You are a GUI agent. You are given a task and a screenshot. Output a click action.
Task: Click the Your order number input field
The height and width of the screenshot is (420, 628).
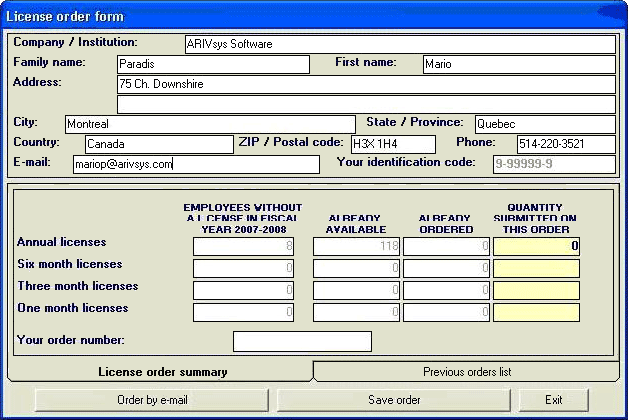click(302, 341)
